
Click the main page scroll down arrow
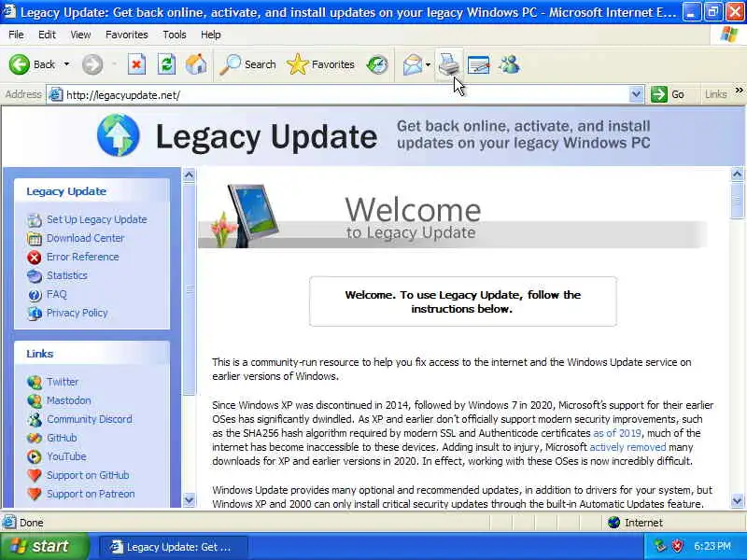click(737, 500)
